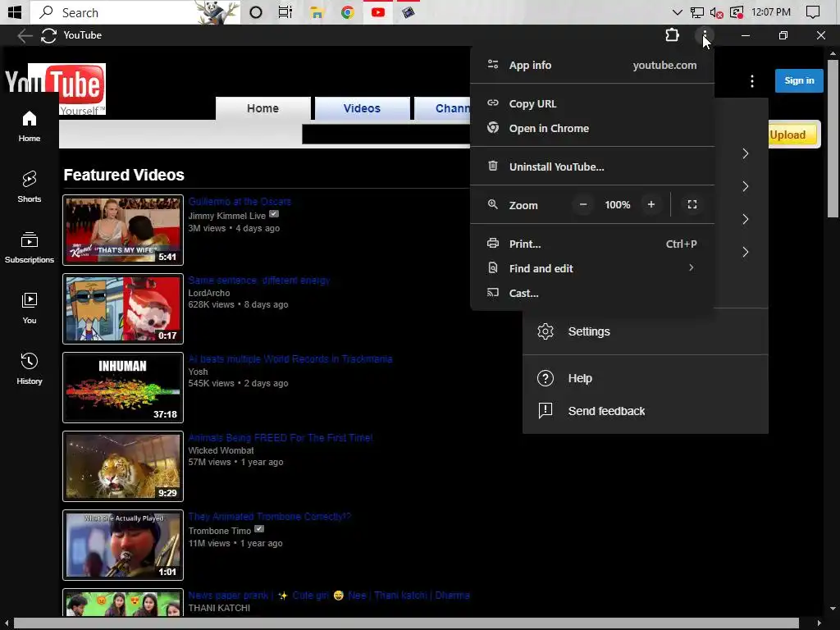
Task: Go back with the app's back arrow
Action: 25,35
